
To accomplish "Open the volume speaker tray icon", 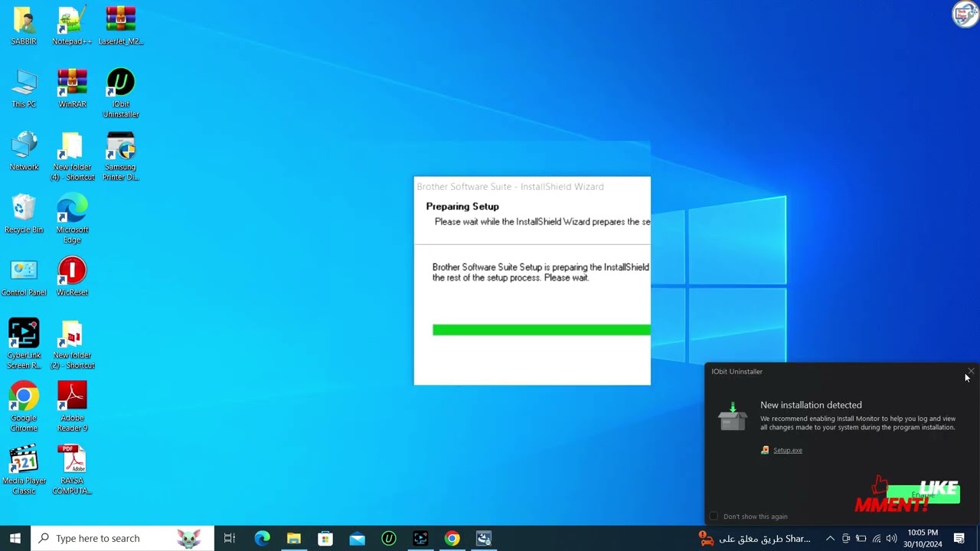I will point(891,539).
